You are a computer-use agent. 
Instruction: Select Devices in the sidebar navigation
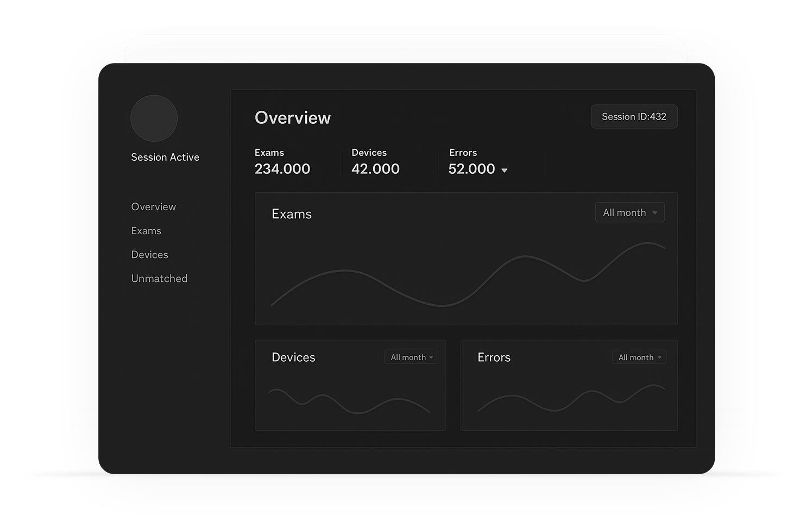(149, 255)
